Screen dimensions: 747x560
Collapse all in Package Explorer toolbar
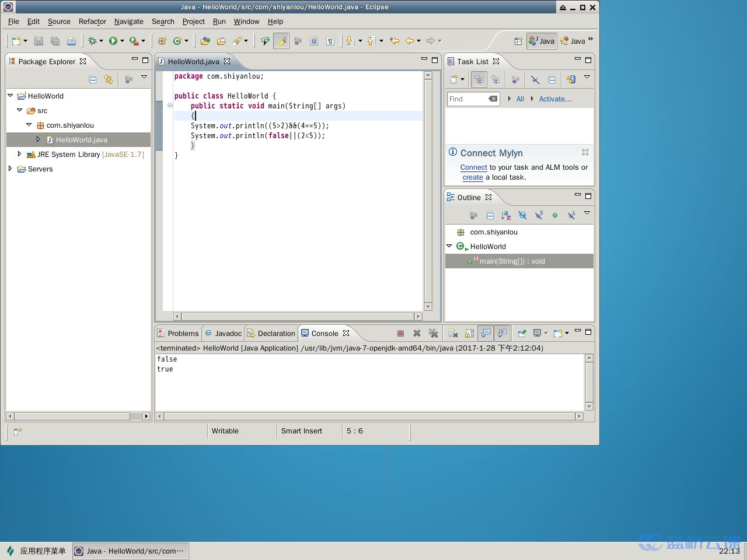(92, 79)
